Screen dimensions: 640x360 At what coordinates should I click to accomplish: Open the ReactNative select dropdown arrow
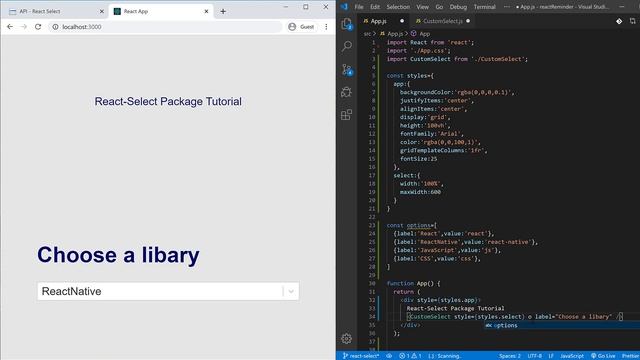(x=291, y=291)
